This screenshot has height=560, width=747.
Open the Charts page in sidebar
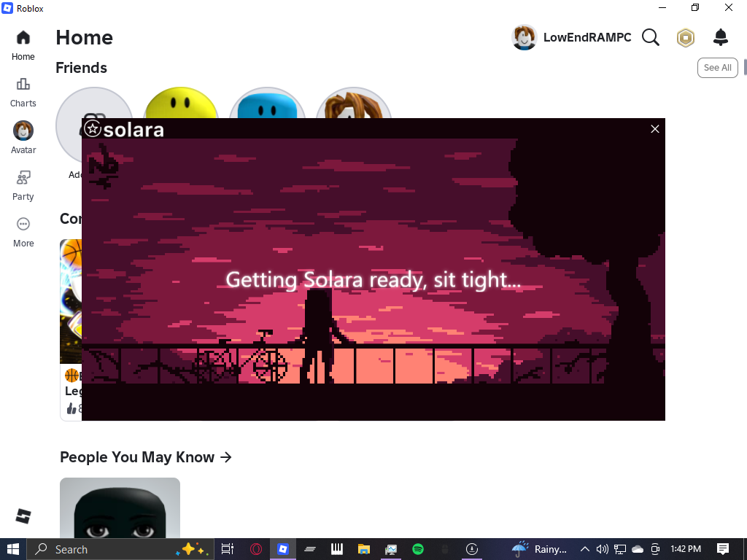click(23, 93)
